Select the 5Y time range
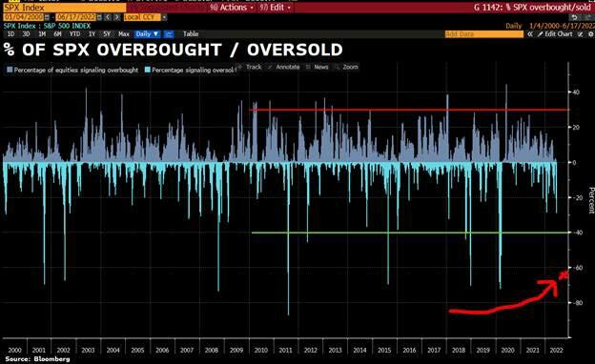The image size is (595, 364). coord(107,34)
